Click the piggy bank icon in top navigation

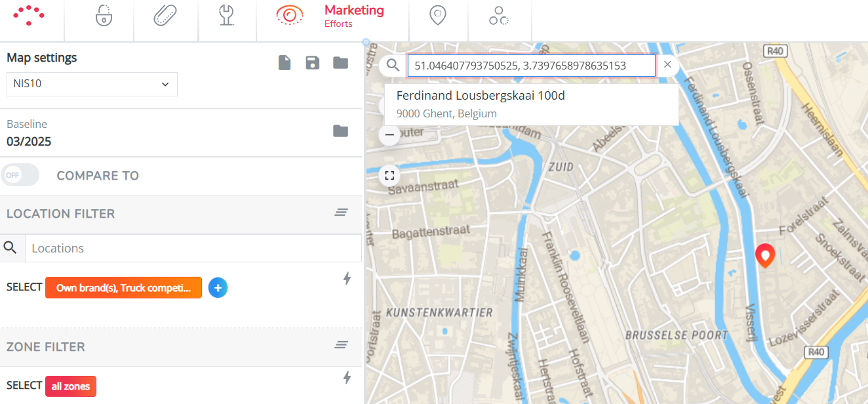(x=104, y=16)
